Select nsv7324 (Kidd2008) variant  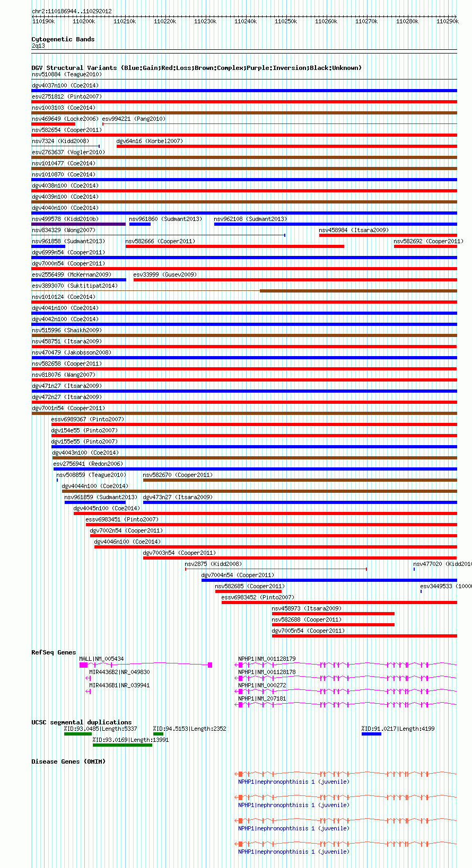[x=60, y=141]
